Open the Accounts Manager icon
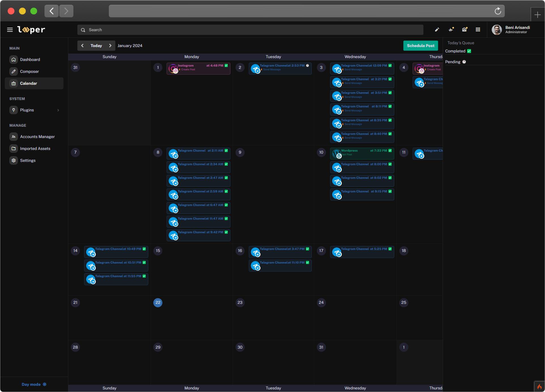Screen dimensions: 545x392 point(14,137)
